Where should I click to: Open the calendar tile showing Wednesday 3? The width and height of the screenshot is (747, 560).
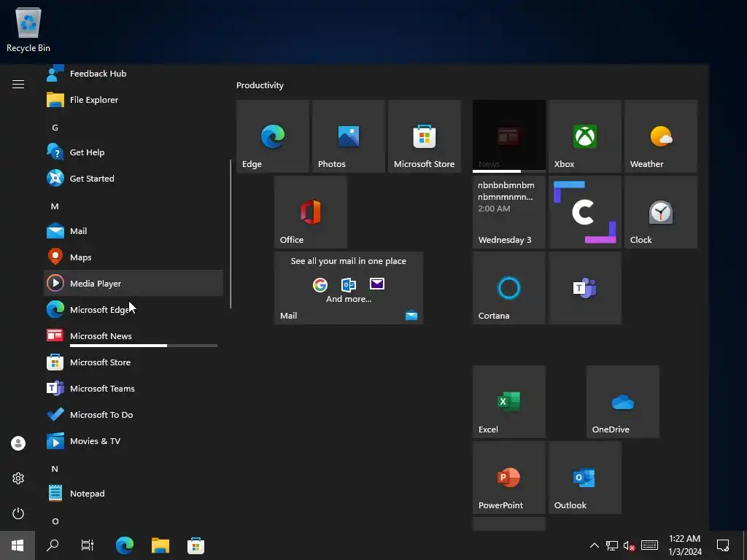[x=508, y=212]
